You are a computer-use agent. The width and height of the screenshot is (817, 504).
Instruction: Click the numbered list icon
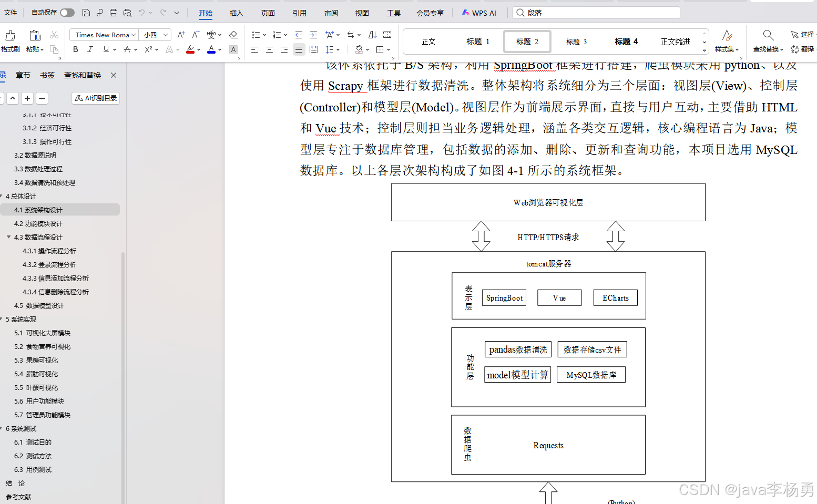[277, 35]
